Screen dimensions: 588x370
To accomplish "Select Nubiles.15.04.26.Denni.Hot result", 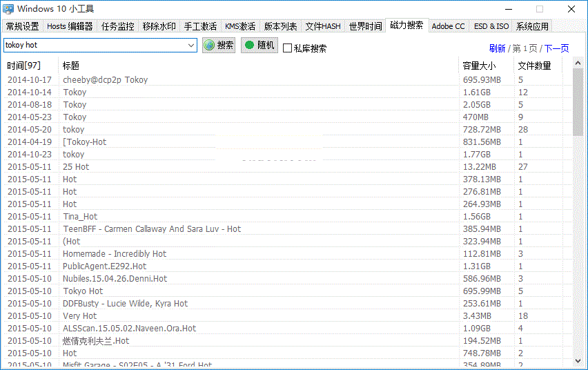I will [x=115, y=278].
